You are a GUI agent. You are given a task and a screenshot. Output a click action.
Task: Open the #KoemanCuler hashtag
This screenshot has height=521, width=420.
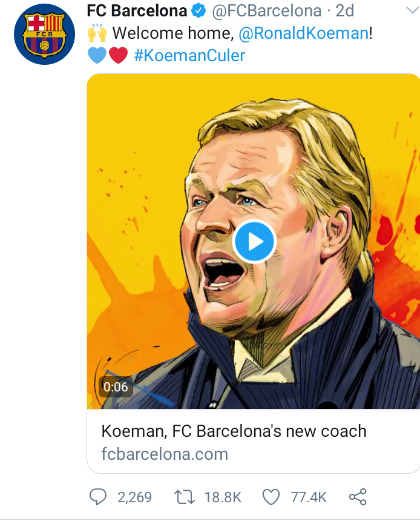pos(189,56)
